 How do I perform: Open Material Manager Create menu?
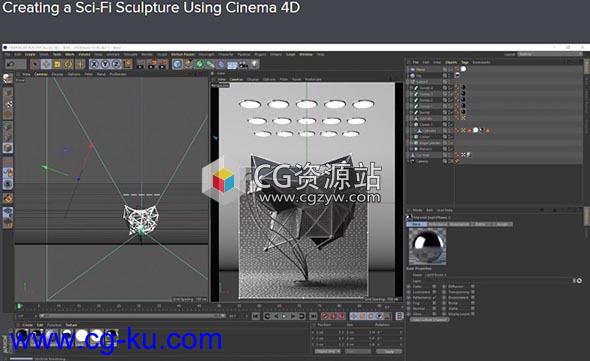[27, 325]
